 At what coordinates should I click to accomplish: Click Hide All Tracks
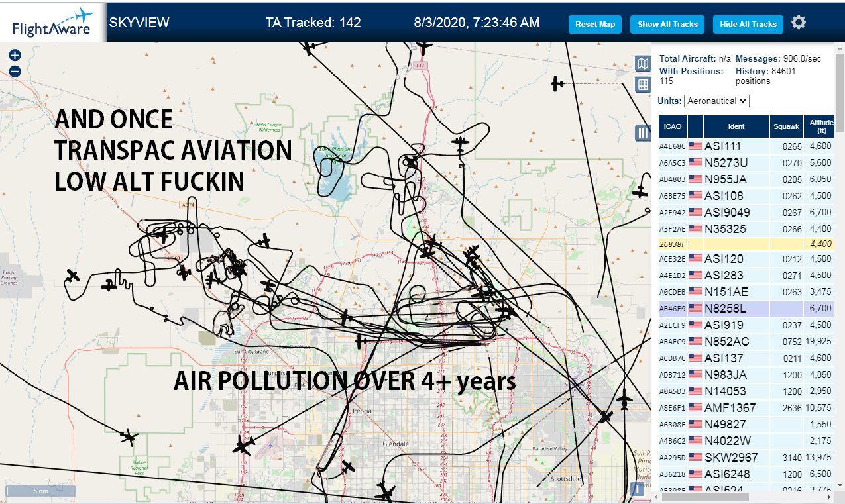coord(748,25)
